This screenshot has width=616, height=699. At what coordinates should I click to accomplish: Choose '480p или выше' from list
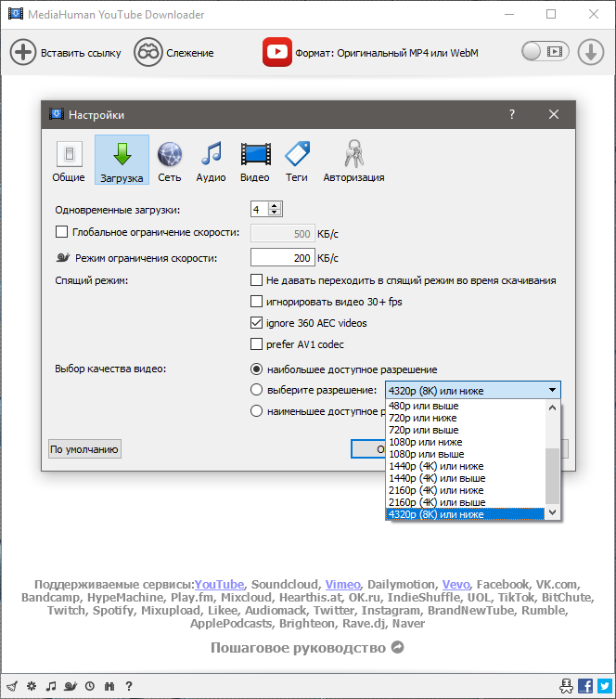click(x=465, y=406)
